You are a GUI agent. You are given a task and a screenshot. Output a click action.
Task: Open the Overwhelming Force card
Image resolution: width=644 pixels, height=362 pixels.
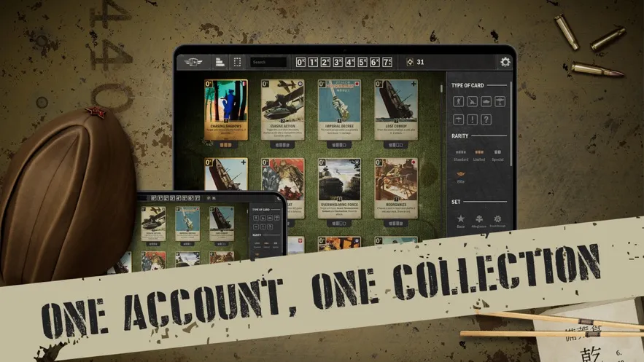339,189
